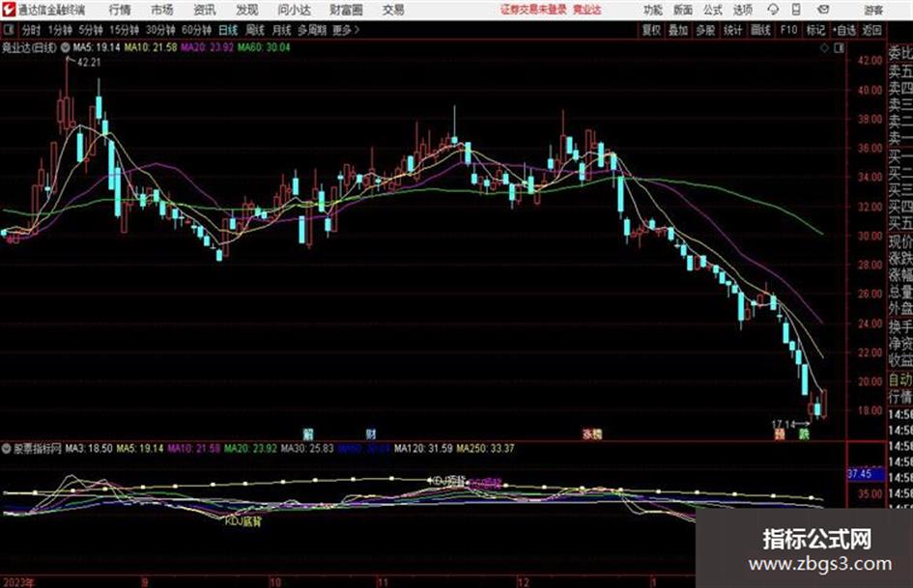
Task: Switch to the 周线 weekly tab
Action: pos(255,30)
